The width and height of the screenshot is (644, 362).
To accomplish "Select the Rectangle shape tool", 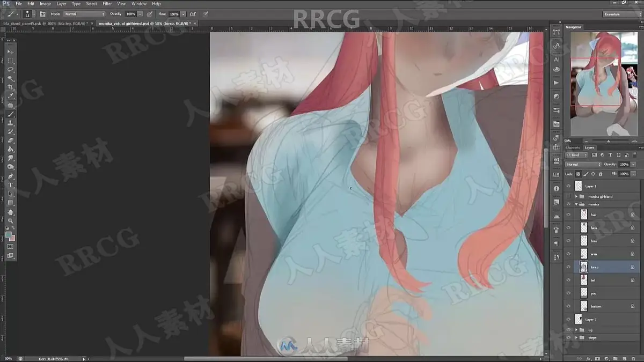I will [10, 203].
